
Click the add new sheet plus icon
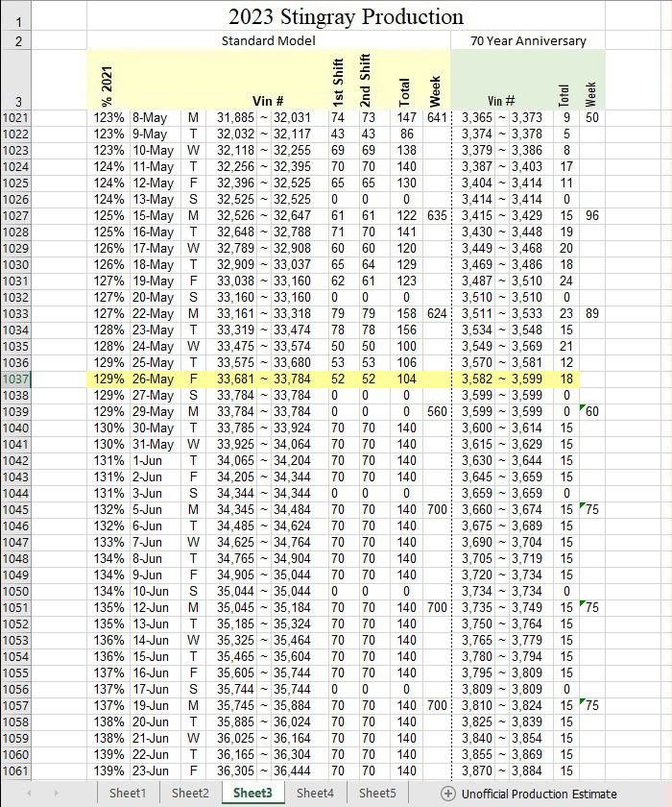[447, 794]
